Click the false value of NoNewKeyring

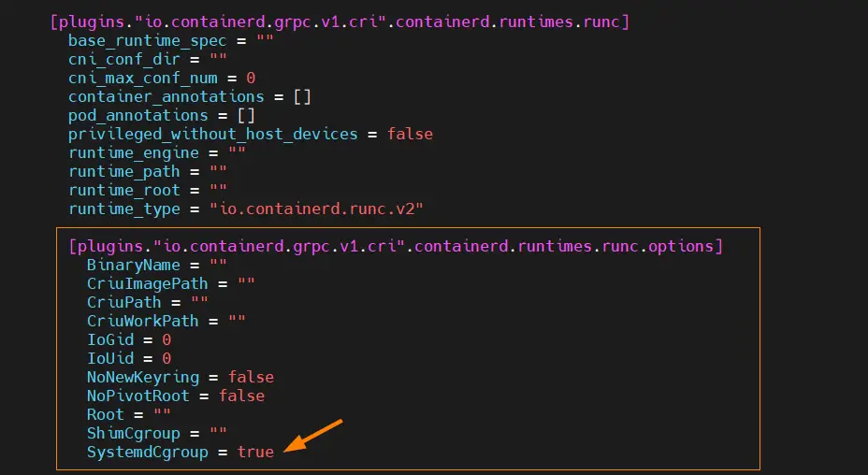252,378
